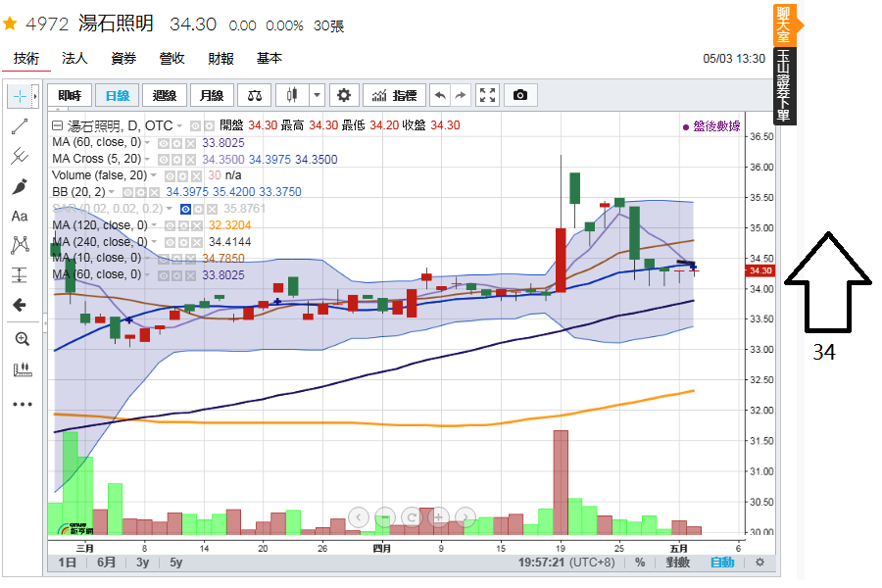Remove the MA (240, close, 0) indicator

pyautogui.click(x=196, y=242)
